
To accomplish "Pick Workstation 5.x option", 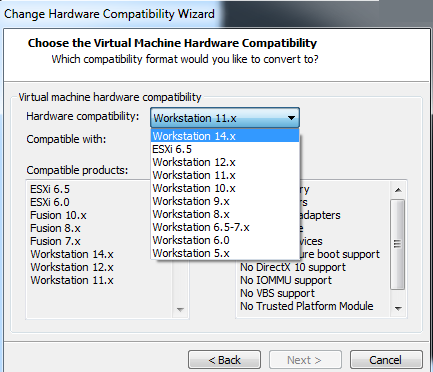I will 225,253.
